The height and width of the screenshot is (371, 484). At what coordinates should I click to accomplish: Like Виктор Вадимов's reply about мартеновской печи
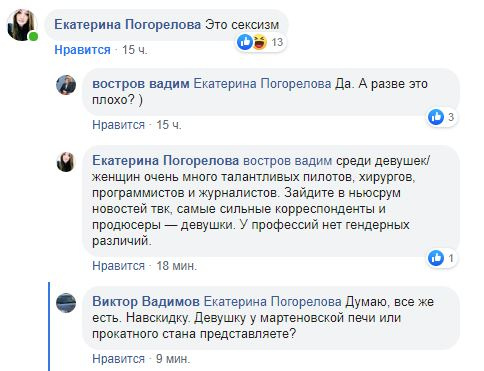coord(118,359)
